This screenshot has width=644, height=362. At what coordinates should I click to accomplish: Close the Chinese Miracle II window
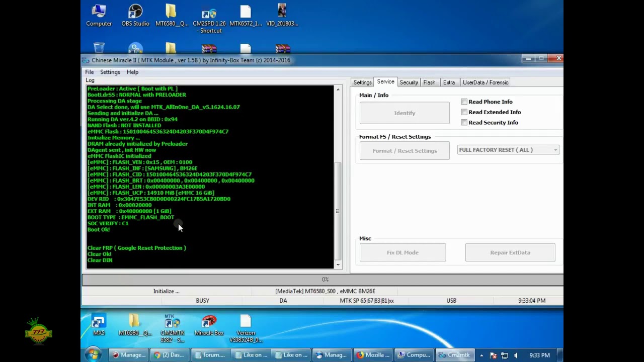pos(558,59)
